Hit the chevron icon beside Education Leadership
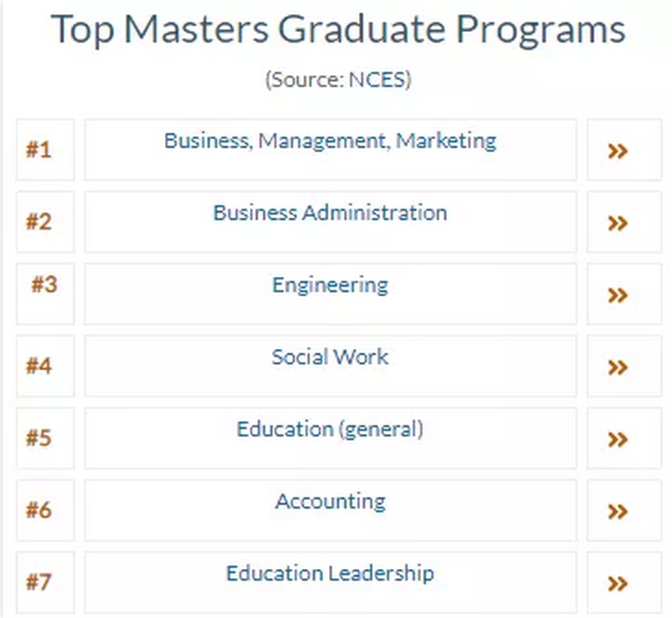The width and height of the screenshot is (672, 618). click(x=617, y=583)
